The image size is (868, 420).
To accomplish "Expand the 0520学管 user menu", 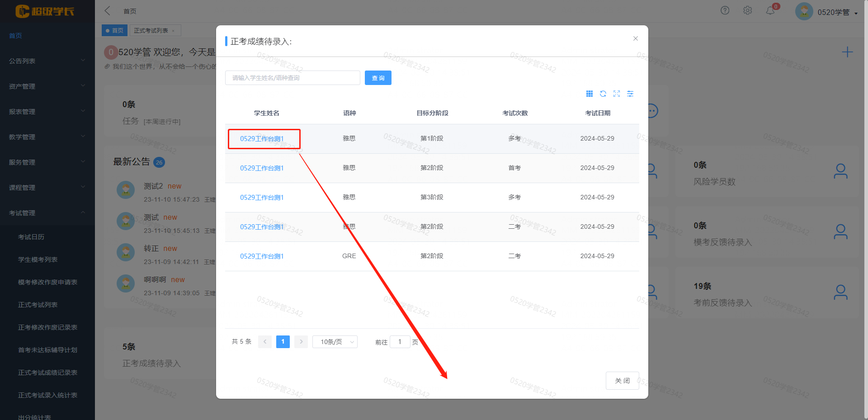I will 837,12.
